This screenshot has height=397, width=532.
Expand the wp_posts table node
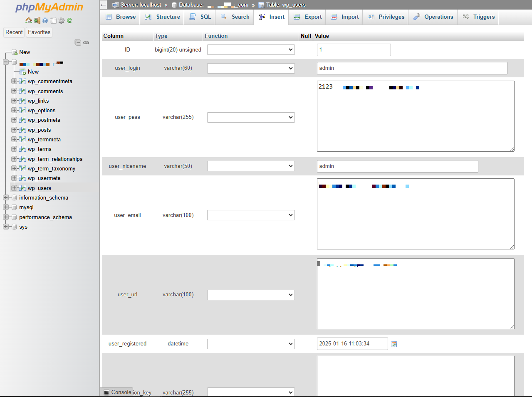coord(14,130)
